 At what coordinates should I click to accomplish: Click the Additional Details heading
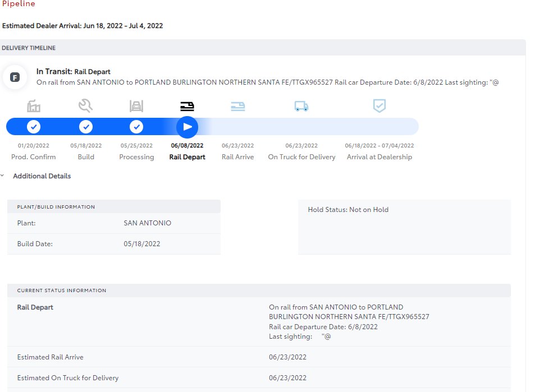tap(42, 176)
